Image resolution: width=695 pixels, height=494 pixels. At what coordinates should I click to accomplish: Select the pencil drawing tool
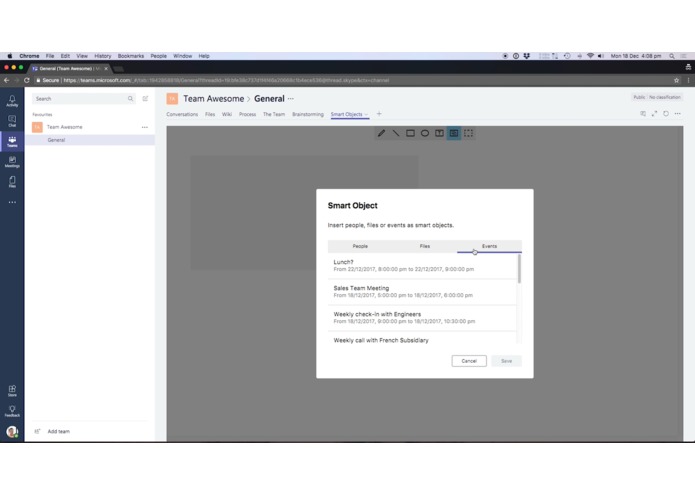point(381,133)
